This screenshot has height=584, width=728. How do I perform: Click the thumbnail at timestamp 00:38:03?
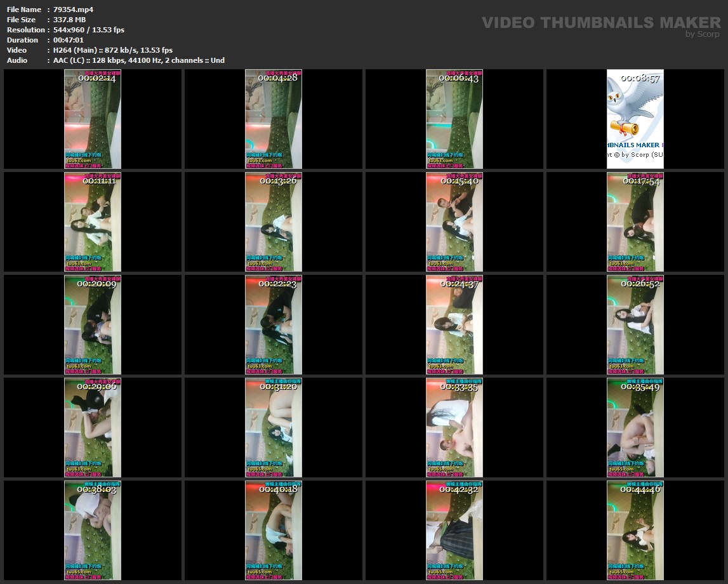click(x=93, y=530)
